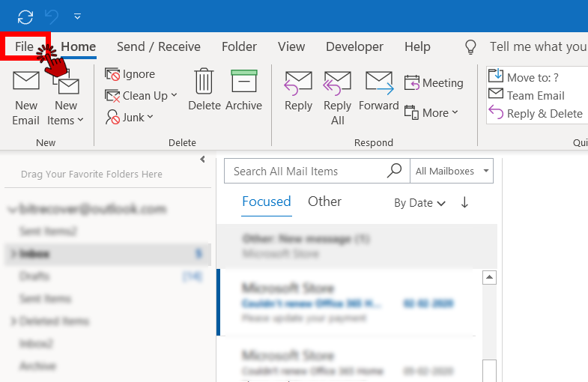Open the Developer tab
Viewport: 588px width, 382px height.
tap(354, 46)
